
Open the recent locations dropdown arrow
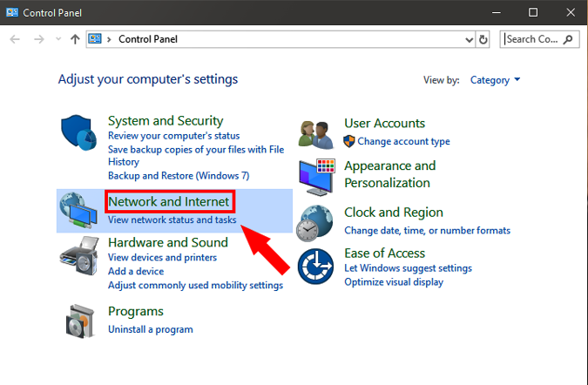tap(58, 39)
